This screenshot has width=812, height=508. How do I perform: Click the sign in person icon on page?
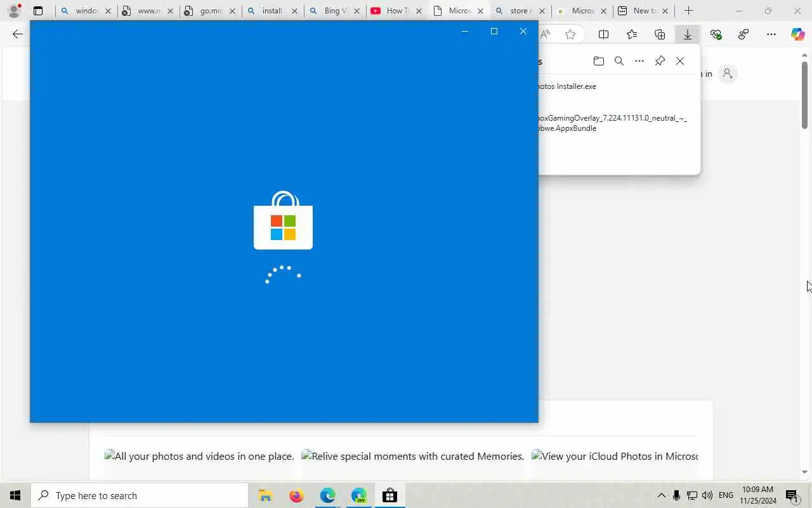point(728,74)
